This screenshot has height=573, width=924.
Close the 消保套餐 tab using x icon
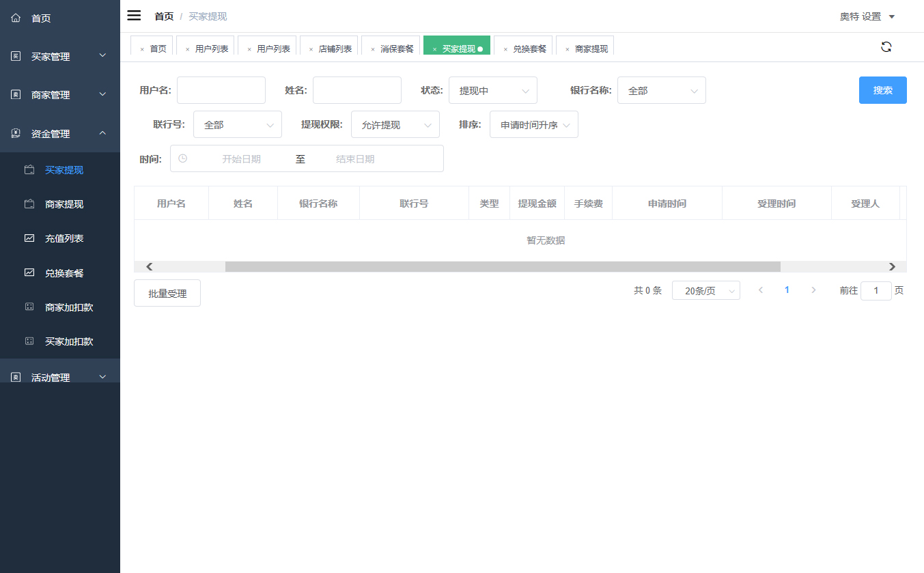click(x=372, y=49)
